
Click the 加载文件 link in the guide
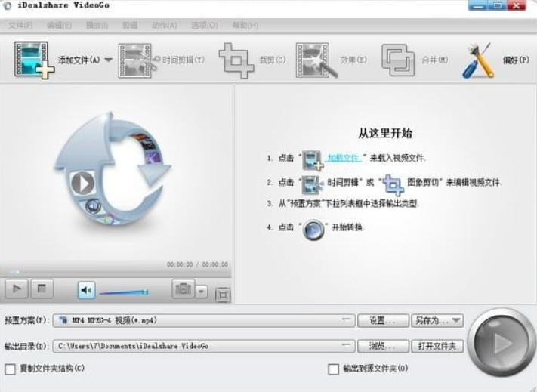pos(344,158)
